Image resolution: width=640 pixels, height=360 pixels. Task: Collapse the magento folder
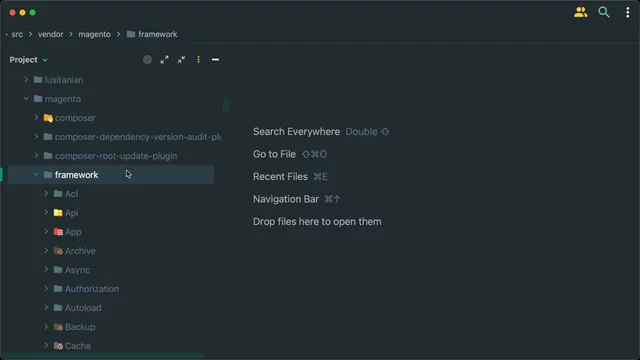click(26, 99)
